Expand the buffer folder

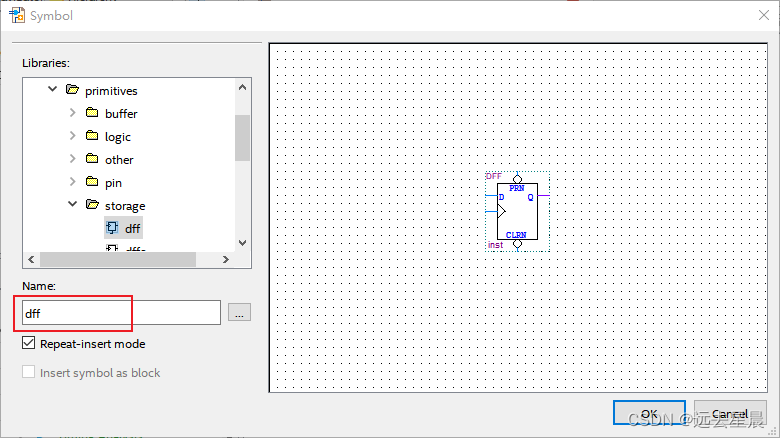[73, 113]
